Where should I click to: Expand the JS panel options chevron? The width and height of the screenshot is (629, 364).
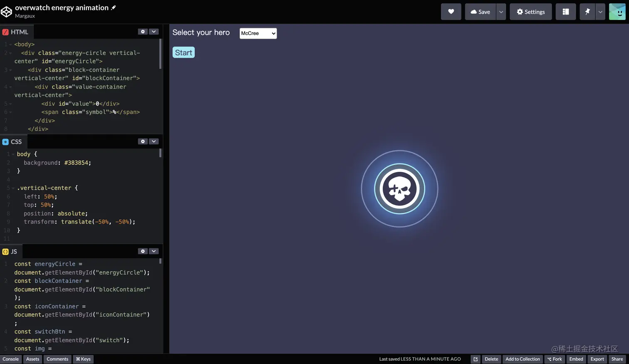pyautogui.click(x=154, y=251)
